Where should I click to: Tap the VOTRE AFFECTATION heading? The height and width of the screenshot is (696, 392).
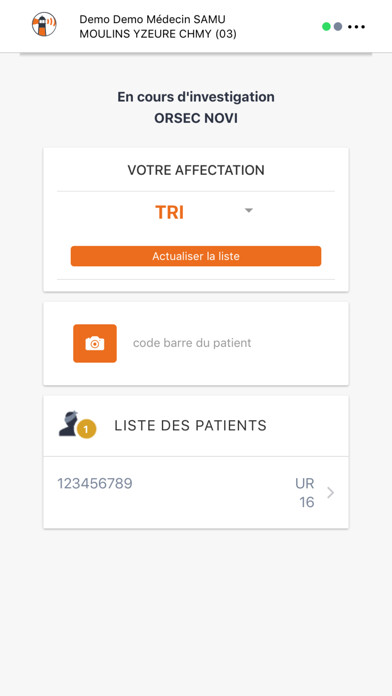pyautogui.click(x=196, y=170)
